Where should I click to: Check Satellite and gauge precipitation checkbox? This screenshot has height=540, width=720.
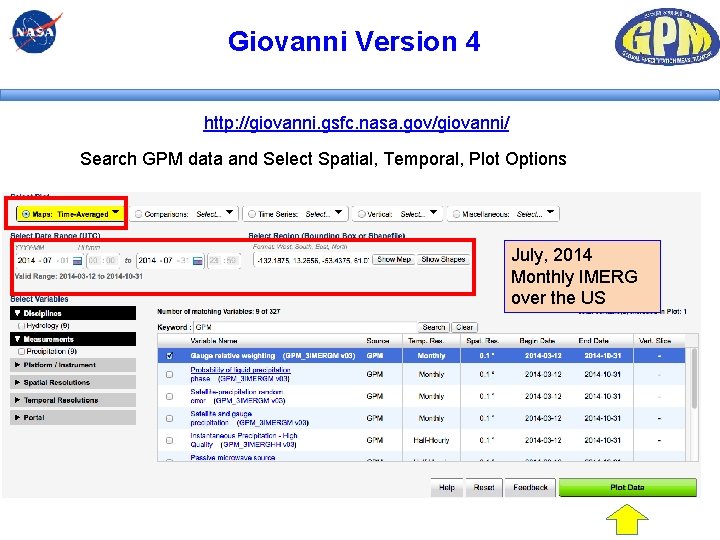pyautogui.click(x=169, y=418)
